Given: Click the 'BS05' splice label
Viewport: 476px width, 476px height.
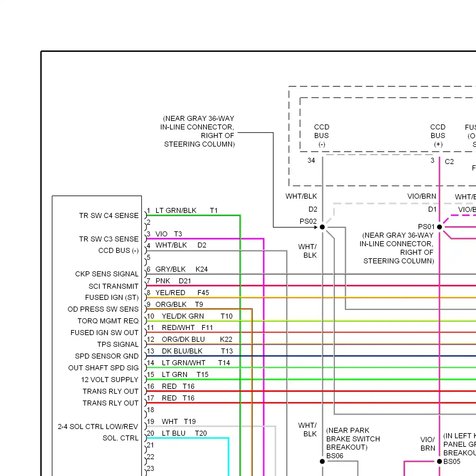Looking at the screenshot, I should click(x=452, y=461).
